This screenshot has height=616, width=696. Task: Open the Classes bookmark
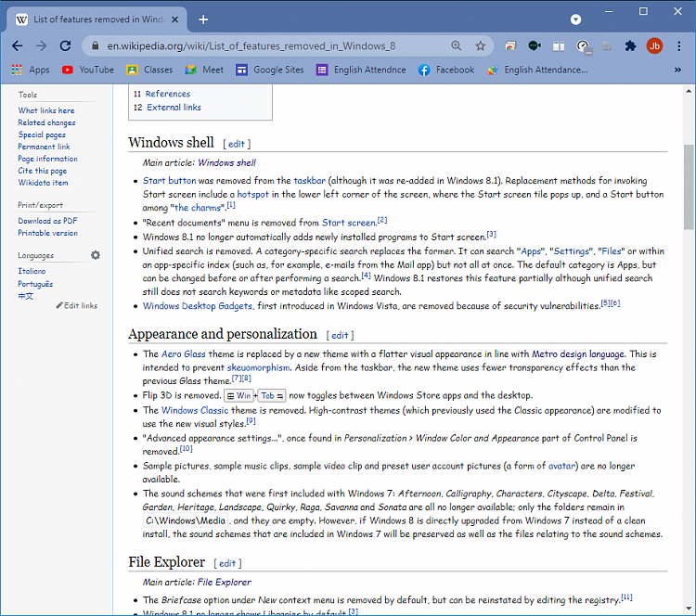coord(149,70)
